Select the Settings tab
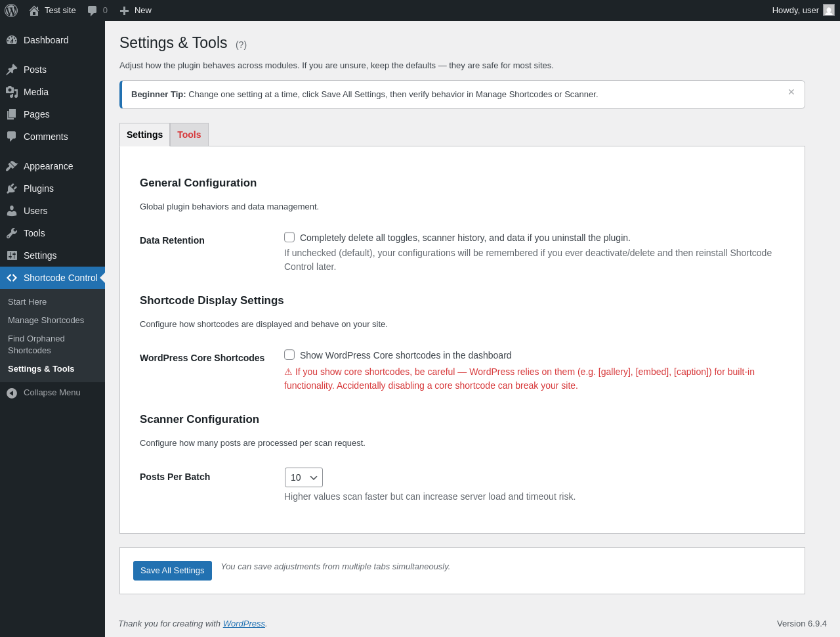This screenshot has width=840, height=637. coord(144,135)
